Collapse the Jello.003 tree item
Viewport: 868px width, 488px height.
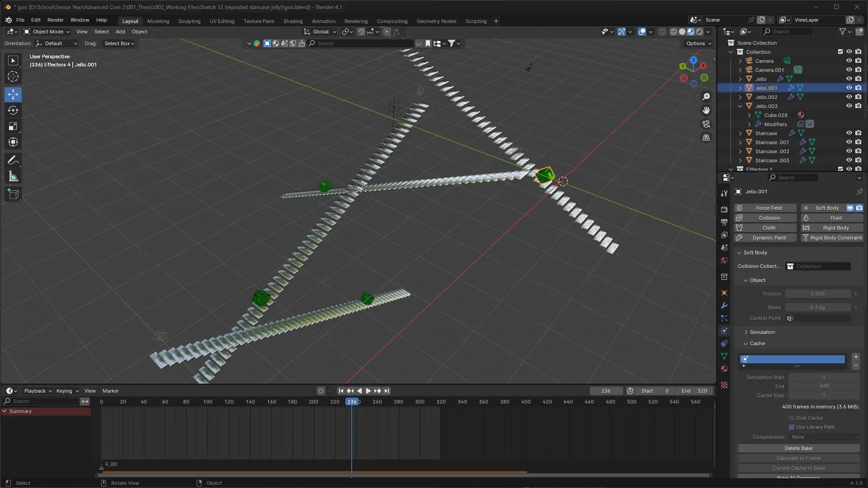coord(740,106)
